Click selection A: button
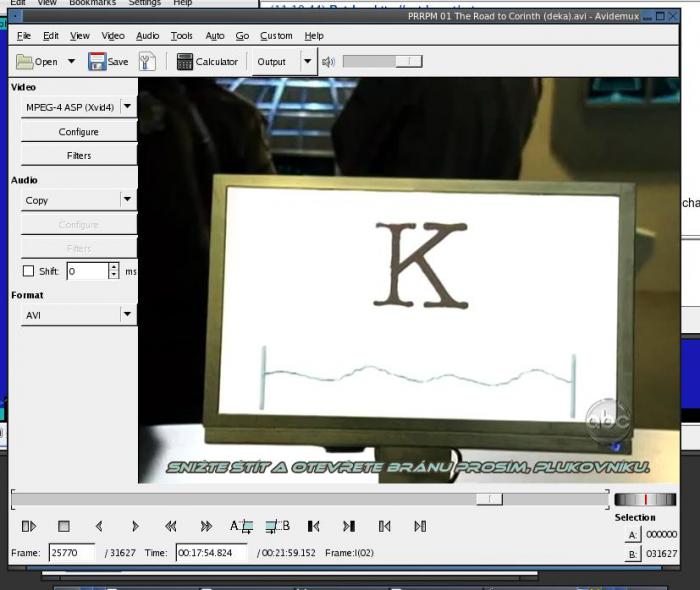 [633, 534]
